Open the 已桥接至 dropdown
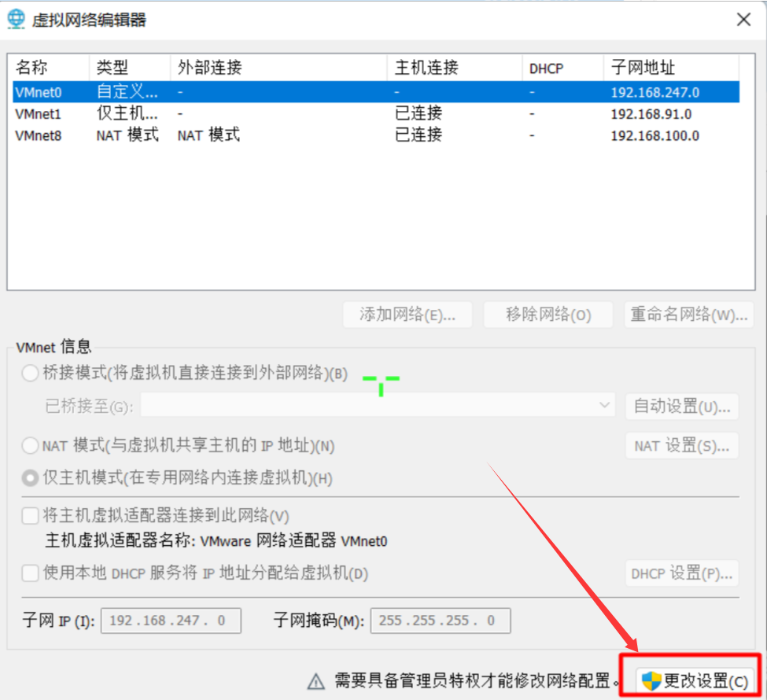Screen dimensions: 767x700 [x=378, y=405]
